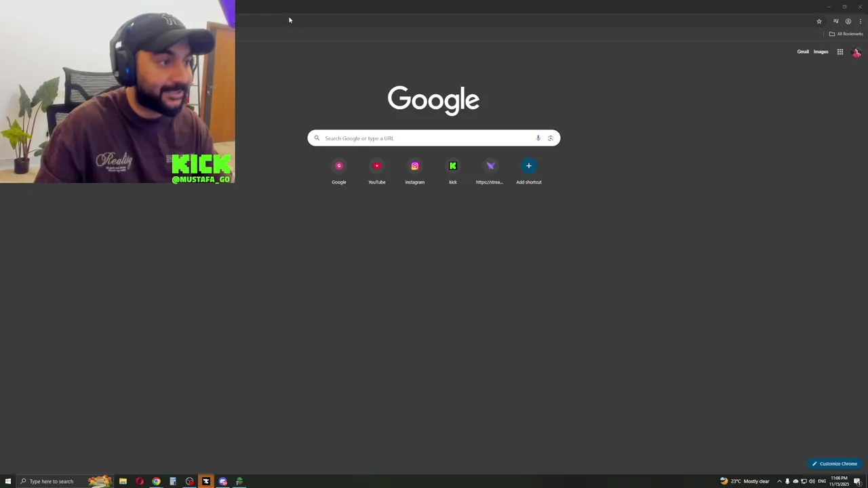Screen dimensions: 868x488
Task: Click the taskbar 'Type here to search' box
Action: 64,481
